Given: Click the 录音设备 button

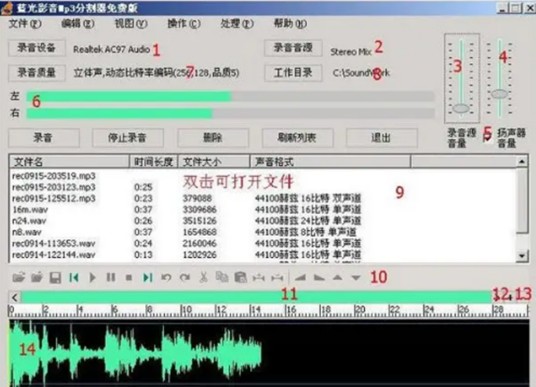Looking at the screenshot, I should click(37, 48).
